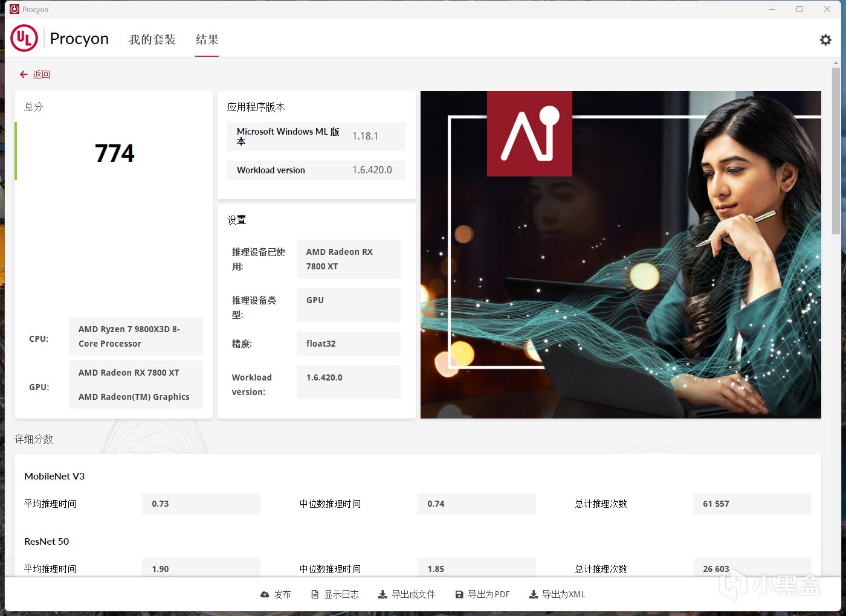Click the ResNet 50 heading

[47, 541]
